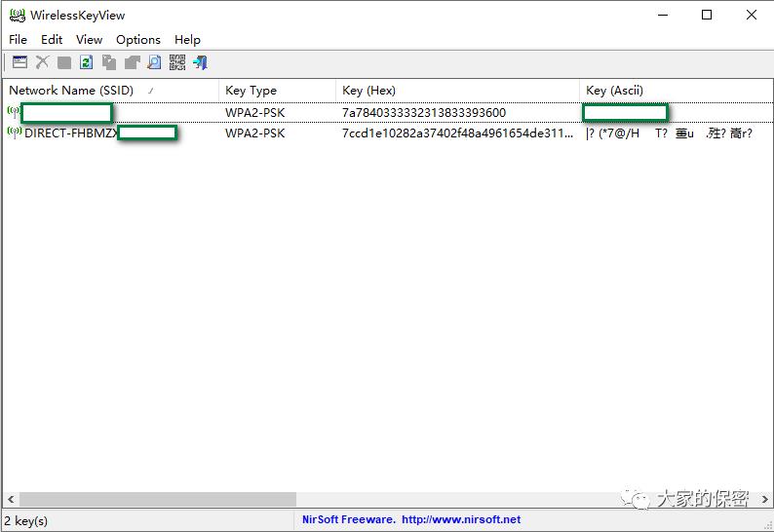
Task: Open the nirsoft.net website link
Action: (x=460, y=519)
